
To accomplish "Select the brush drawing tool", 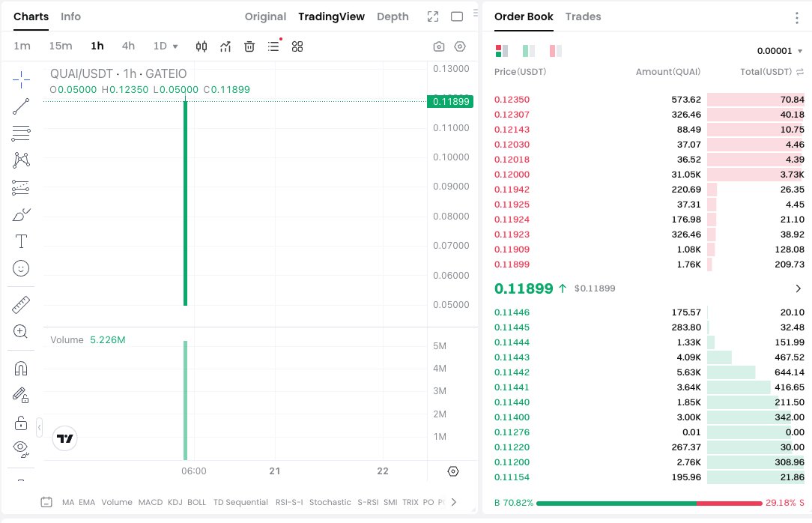I will tap(21, 214).
